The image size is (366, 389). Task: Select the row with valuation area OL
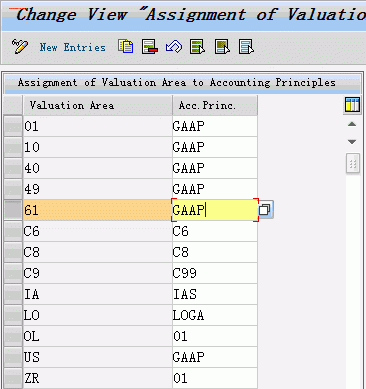tap(13, 336)
